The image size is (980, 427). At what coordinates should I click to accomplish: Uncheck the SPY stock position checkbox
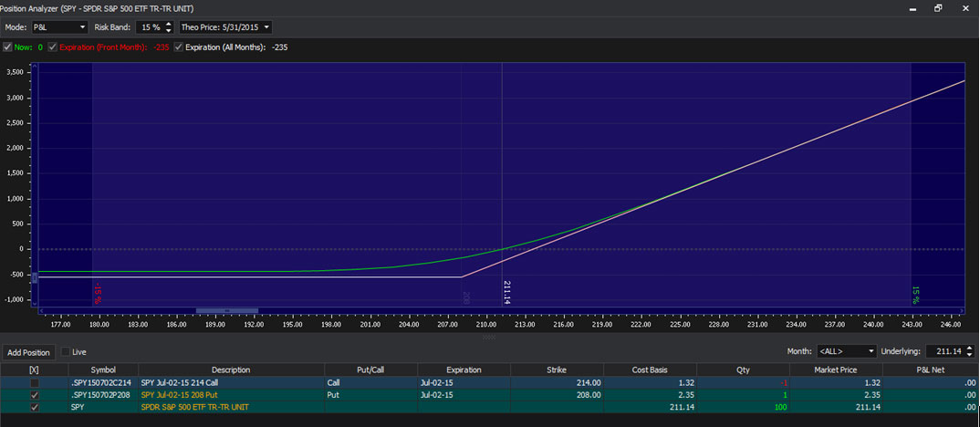(34, 407)
